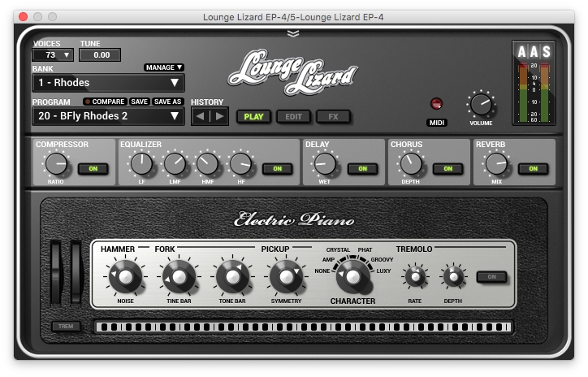Enable the Tremolo ON switch
Image resolution: width=588 pixels, height=377 pixels.
[x=491, y=277]
